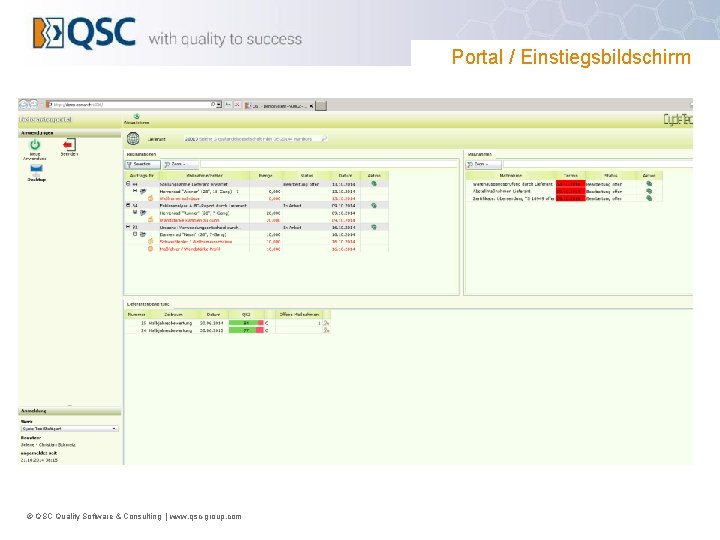
Task: Open action icon for Reklamation 34
Action: (374, 206)
